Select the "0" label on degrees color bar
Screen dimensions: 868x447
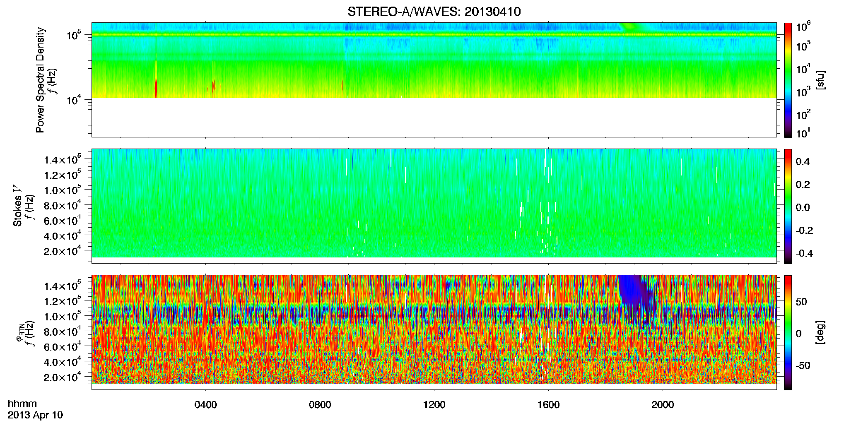[799, 334]
